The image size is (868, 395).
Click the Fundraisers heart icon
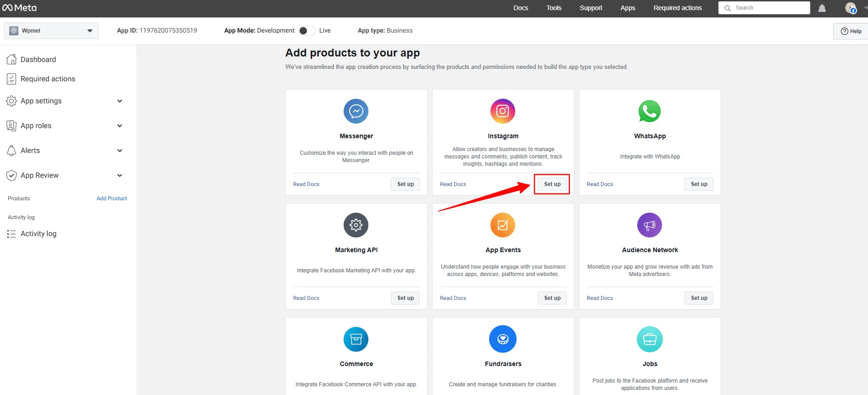coord(503,339)
